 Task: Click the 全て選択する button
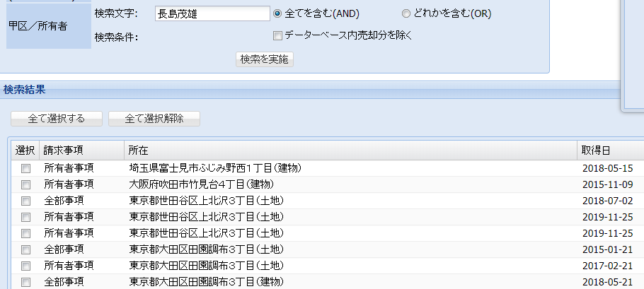(57, 119)
